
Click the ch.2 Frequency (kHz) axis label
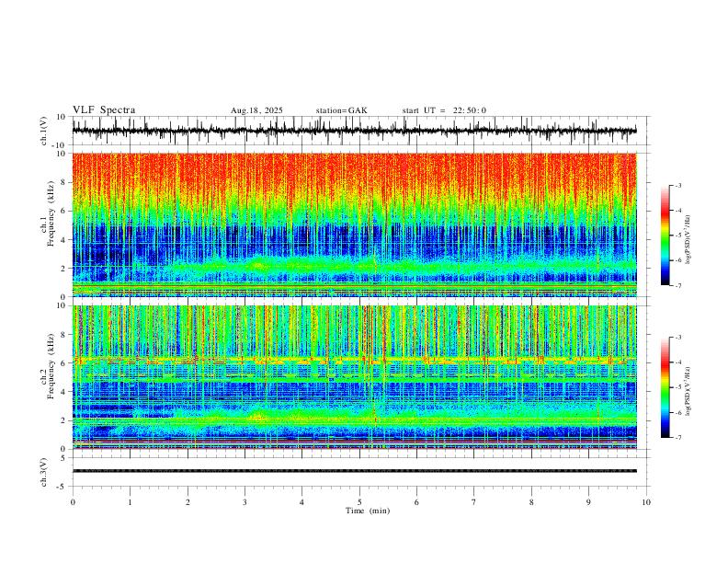click(x=48, y=365)
